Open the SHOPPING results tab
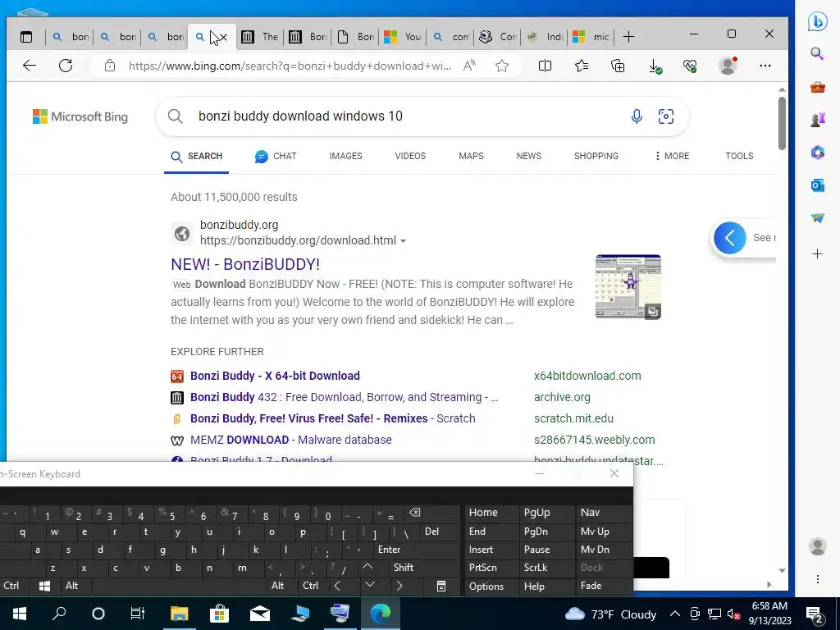Image resolution: width=840 pixels, height=630 pixels. coord(596,156)
